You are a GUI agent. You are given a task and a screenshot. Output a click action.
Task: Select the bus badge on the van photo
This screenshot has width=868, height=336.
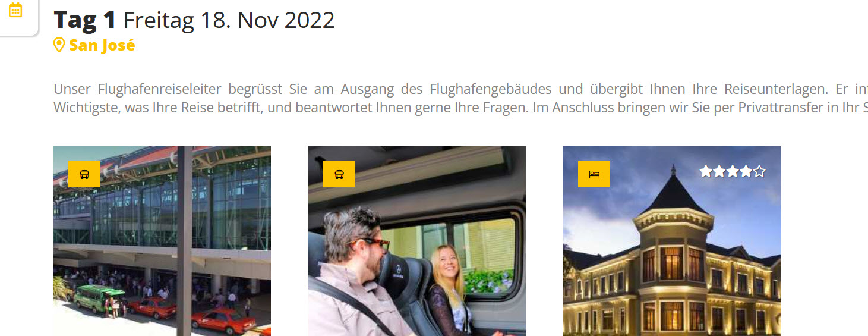pyautogui.click(x=339, y=174)
